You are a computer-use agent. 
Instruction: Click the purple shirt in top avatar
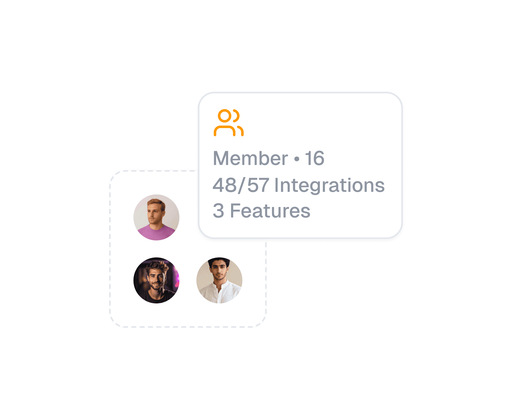(156, 233)
